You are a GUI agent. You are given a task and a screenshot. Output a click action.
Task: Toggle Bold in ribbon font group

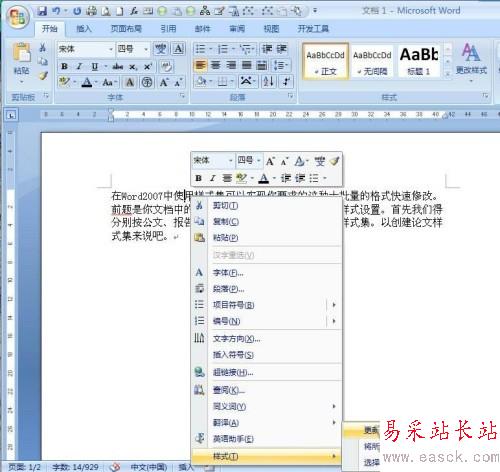point(64,66)
